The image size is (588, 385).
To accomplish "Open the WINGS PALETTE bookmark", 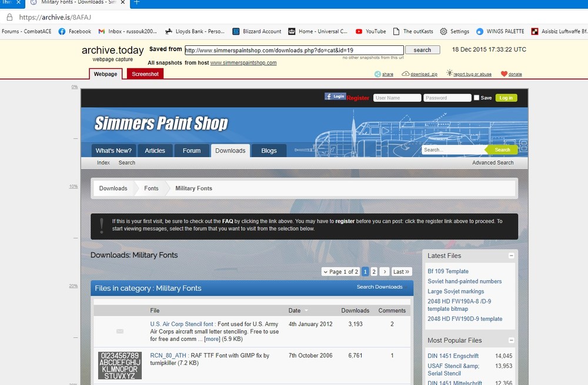I will 500,32.
